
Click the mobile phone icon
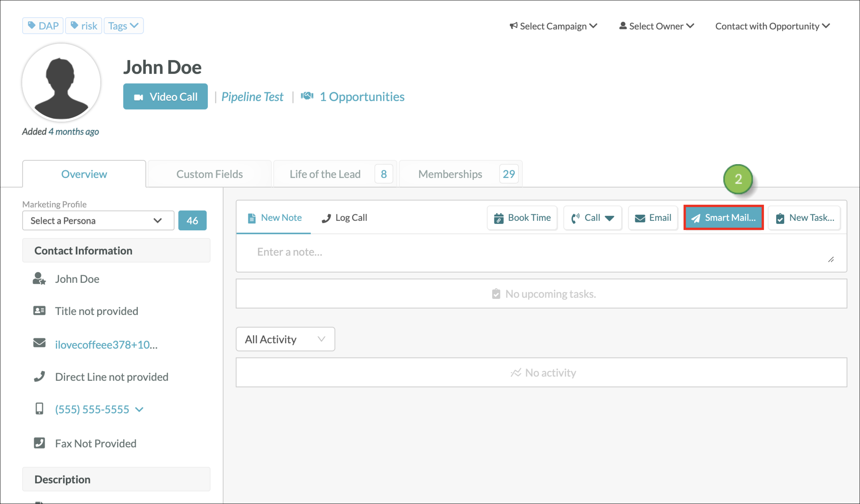[x=39, y=409]
